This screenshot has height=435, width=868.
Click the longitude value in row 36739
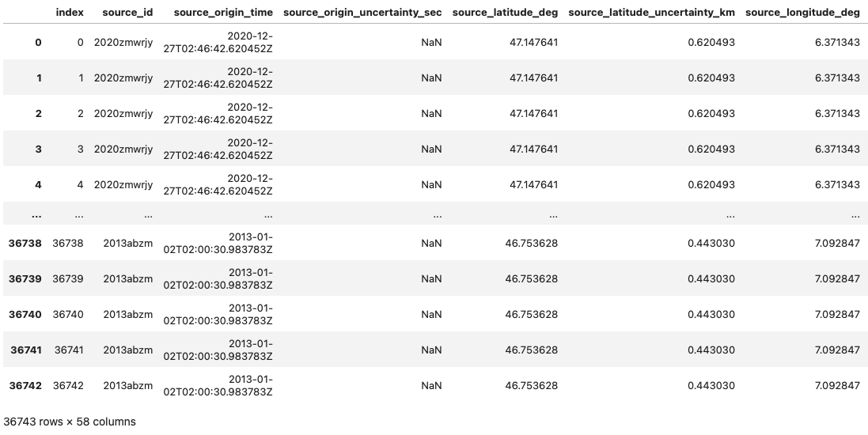(837, 278)
